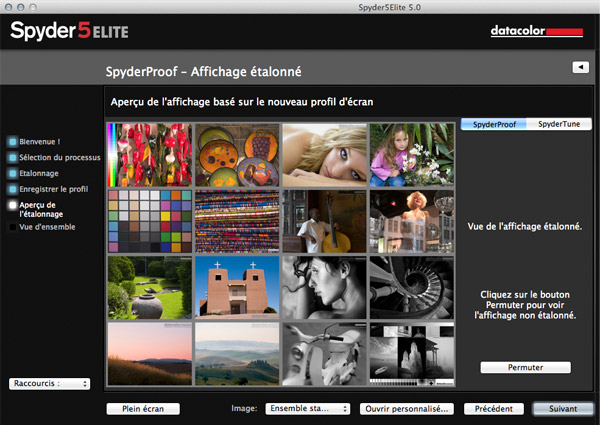Click the Spyder5 ELITE logo
Viewport: 600px width, 425px height.
(69, 31)
